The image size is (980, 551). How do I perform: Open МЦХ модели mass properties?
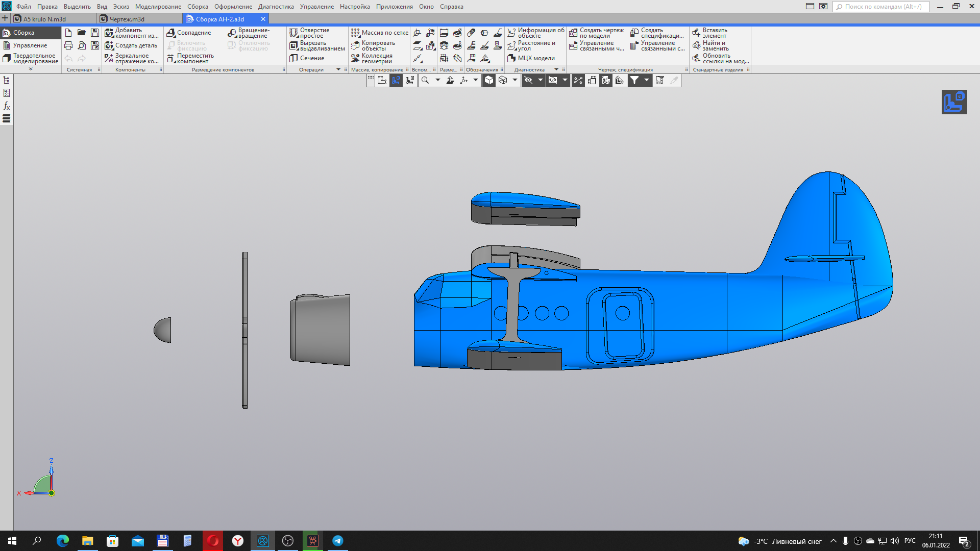[x=531, y=58]
